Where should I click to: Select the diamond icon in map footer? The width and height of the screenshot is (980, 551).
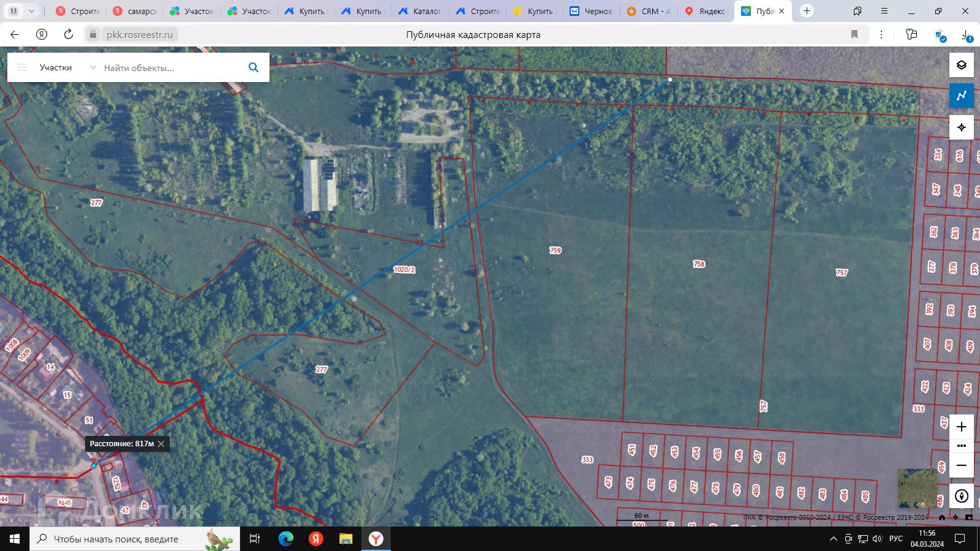pyautogui.click(x=956, y=518)
